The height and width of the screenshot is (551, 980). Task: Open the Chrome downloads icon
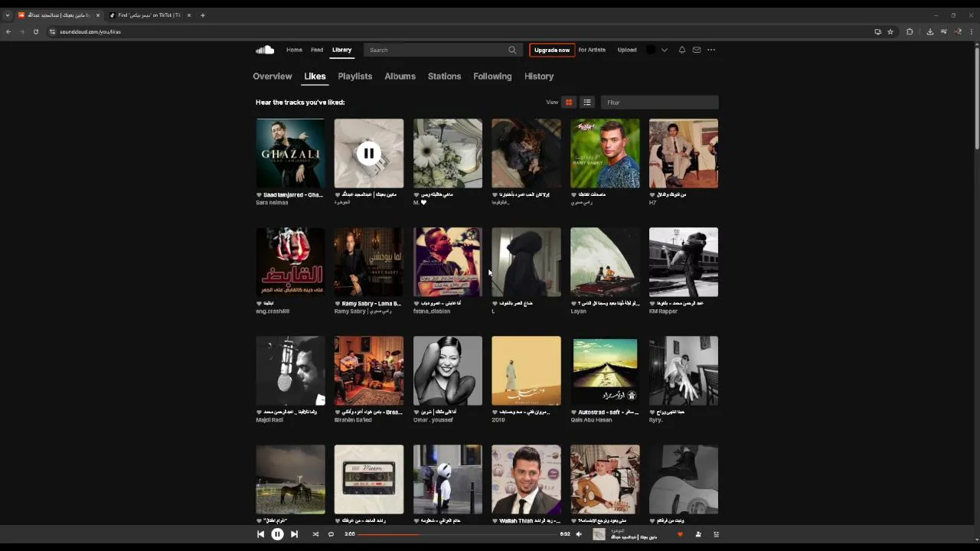click(x=930, y=31)
